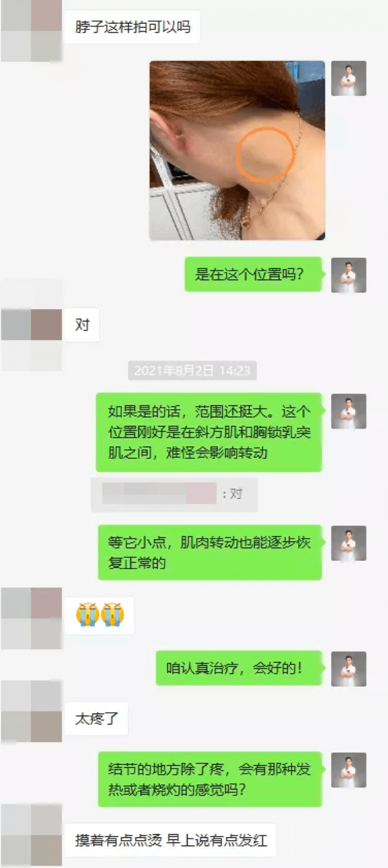Click avatar beside "结节的地方除了疼" message
Viewport: 388px width, 868px height.
[x=348, y=770]
